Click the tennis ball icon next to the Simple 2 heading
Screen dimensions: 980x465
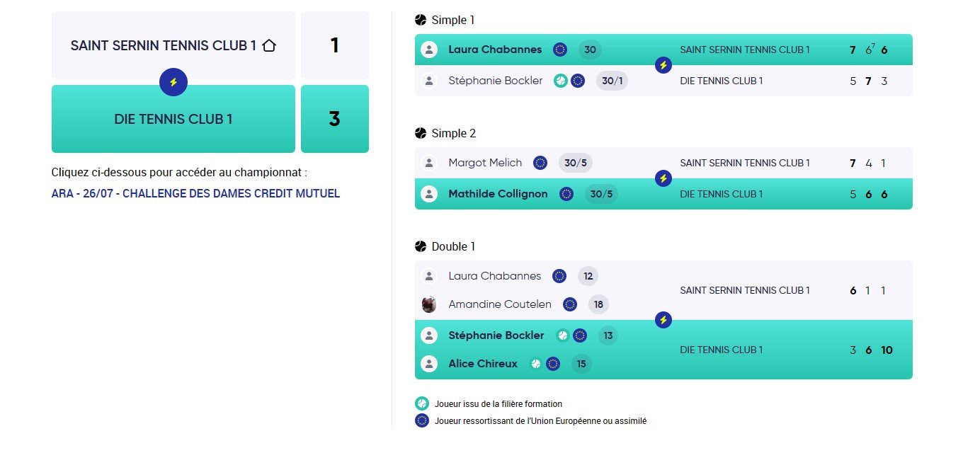pyautogui.click(x=421, y=133)
